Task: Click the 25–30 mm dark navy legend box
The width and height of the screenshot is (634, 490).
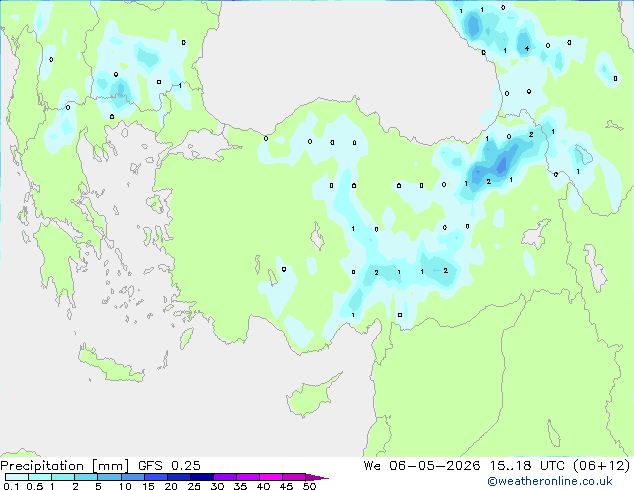Action: click(x=201, y=477)
